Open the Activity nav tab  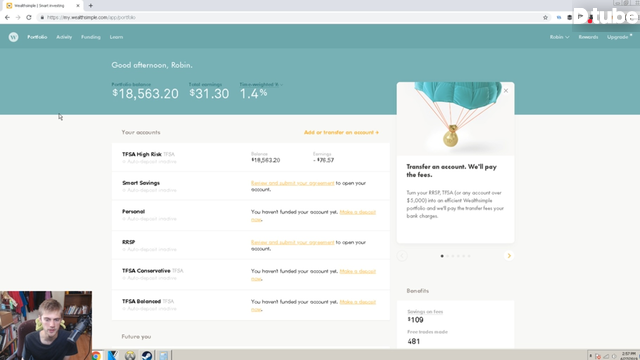(64, 37)
